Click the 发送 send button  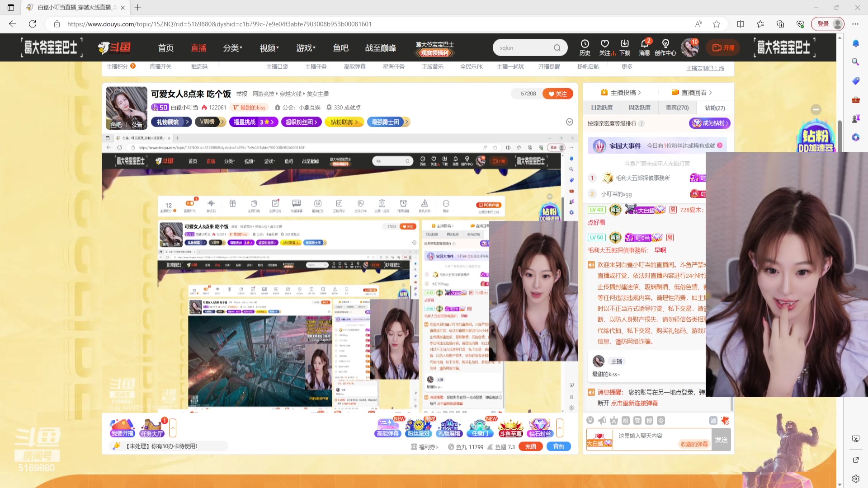722,439
